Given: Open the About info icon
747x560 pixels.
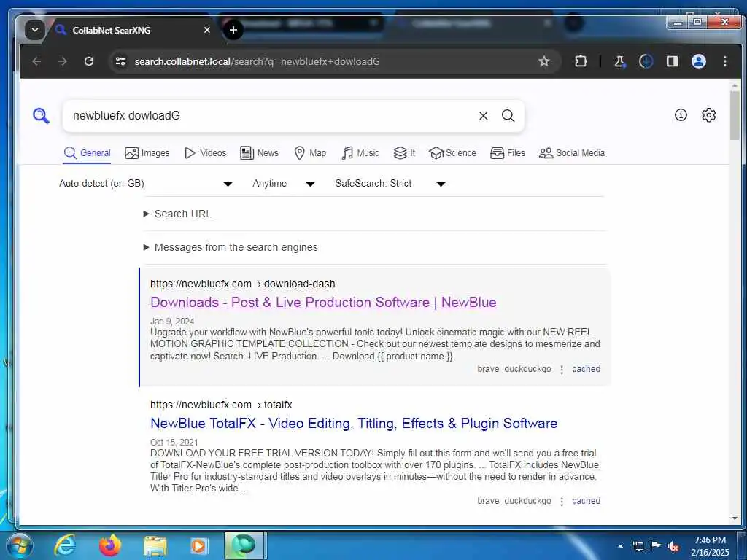Looking at the screenshot, I should [x=681, y=114].
